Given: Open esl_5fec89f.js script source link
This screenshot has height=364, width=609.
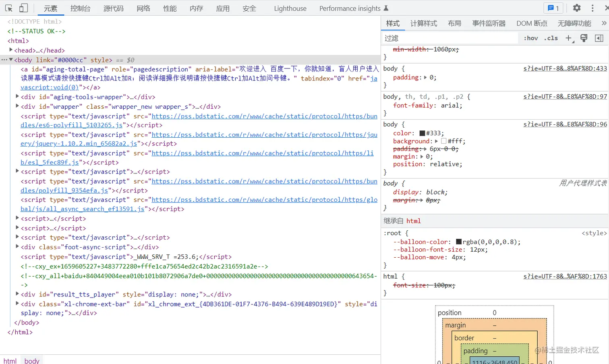Looking at the screenshot, I should (x=197, y=158).
